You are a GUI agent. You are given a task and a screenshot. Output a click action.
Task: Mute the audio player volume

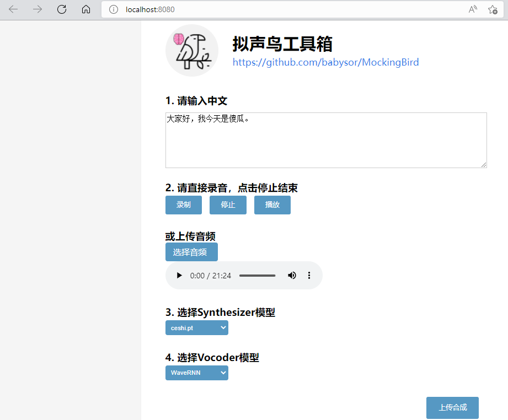(292, 276)
